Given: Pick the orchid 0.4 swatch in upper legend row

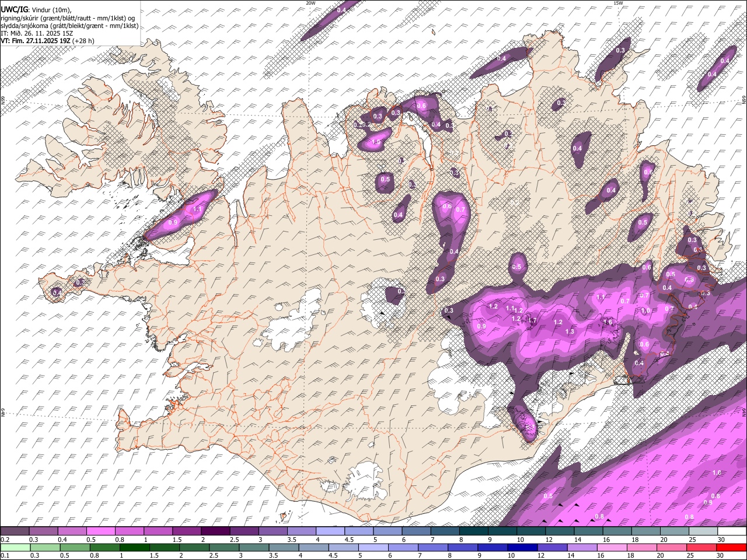Looking at the screenshot, I should tap(72, 531).
